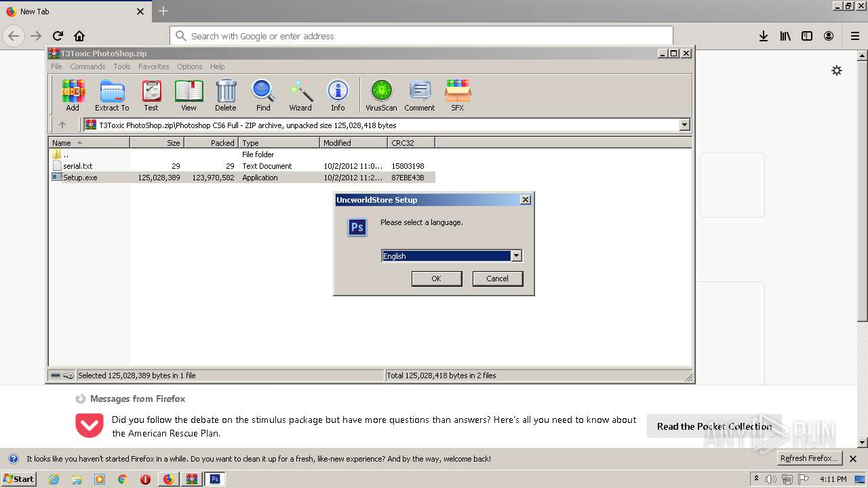Open Opera from the taskbar
Screen dimensions: 868x488
coord(145,479)
